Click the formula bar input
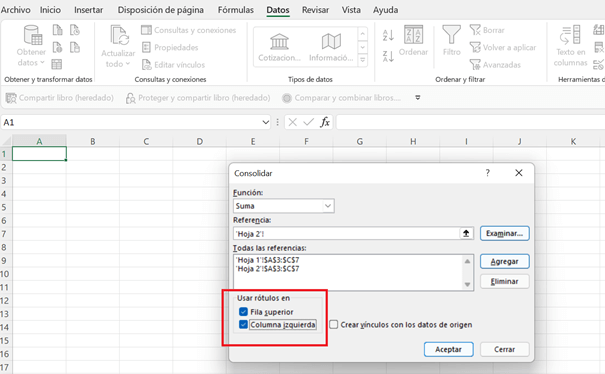 (x=470, y=122)
